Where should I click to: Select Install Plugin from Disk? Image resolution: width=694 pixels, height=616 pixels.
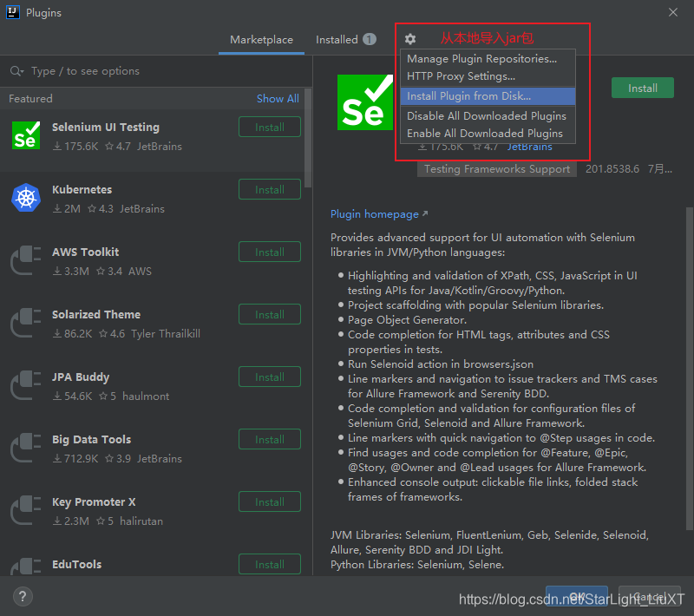coord(488,96)
